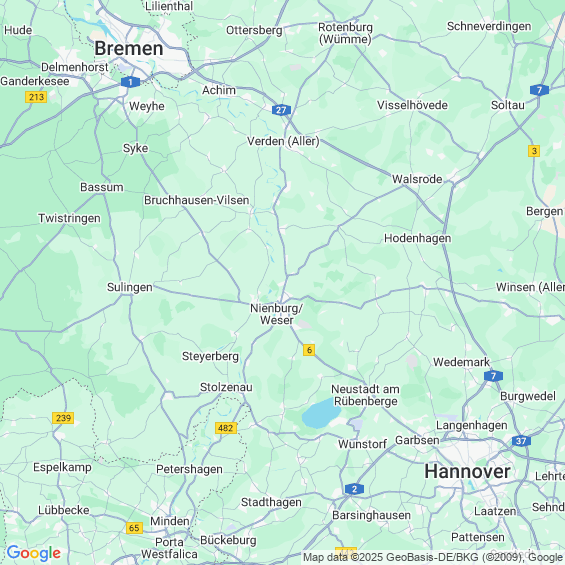Image resolution: width=565 pixels, height=565 pixels.
Task: Click the yellow B6 road shield
Action: (x=309, y=350)
